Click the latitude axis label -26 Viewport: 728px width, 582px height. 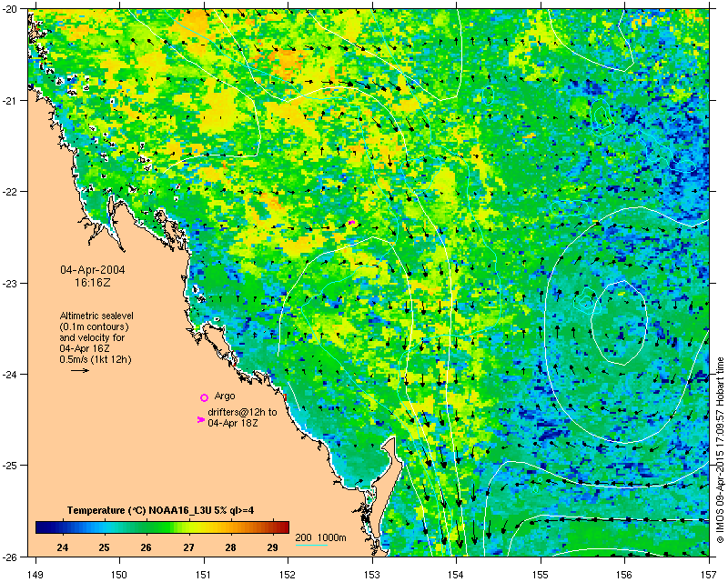10,556
